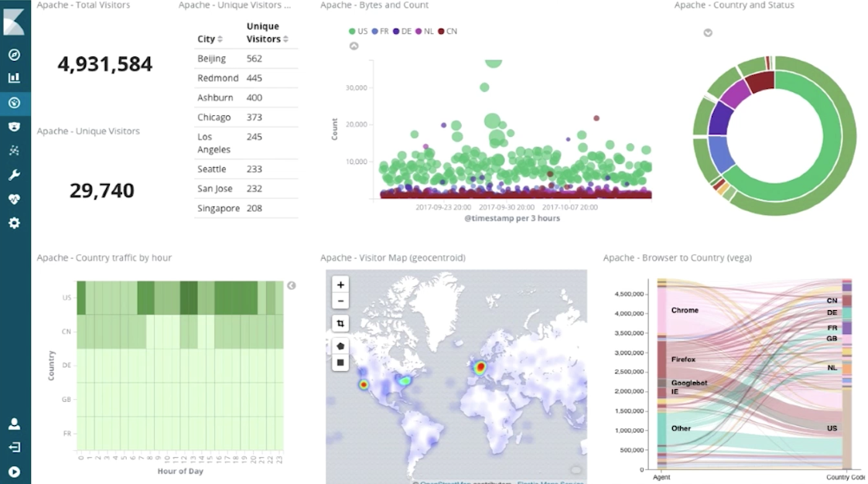Click the collapse sidebar play icon

pos(15,472)
